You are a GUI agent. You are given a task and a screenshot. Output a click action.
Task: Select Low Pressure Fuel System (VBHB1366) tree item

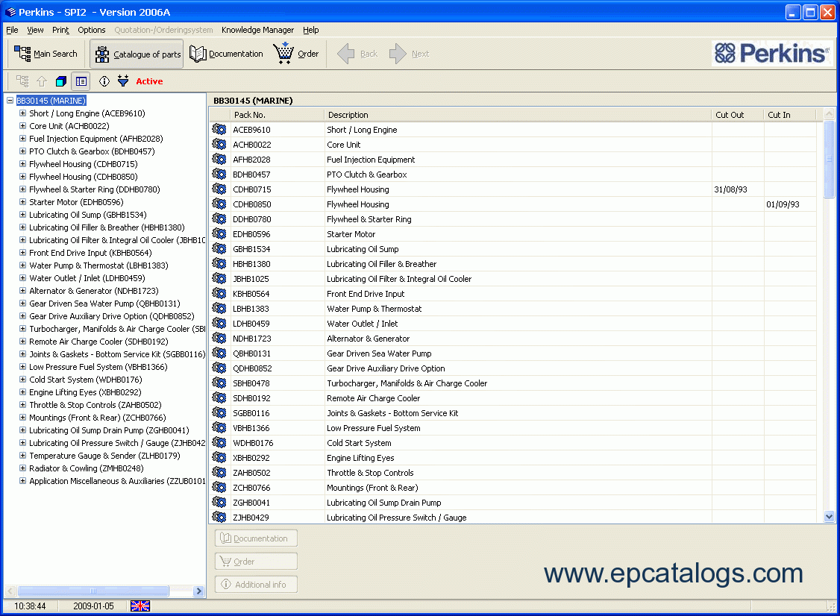pyautogui.click(x=98, y=367)
